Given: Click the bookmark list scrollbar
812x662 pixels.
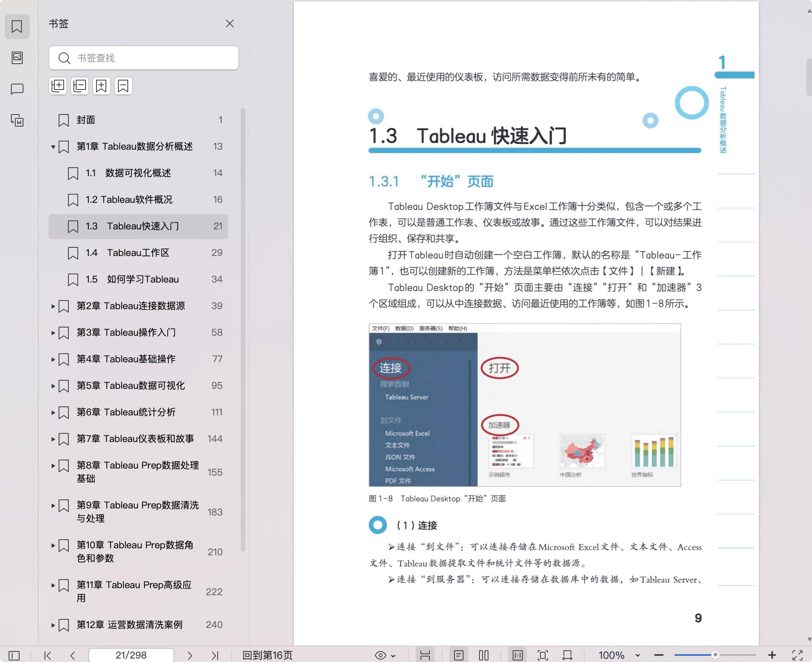Looking at the screenshot, I should pyautogui.click(x=243, y=330).
